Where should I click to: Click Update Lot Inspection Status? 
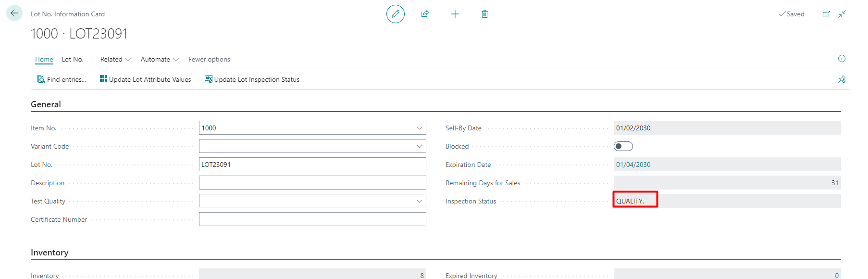click(x=252, y=79)
